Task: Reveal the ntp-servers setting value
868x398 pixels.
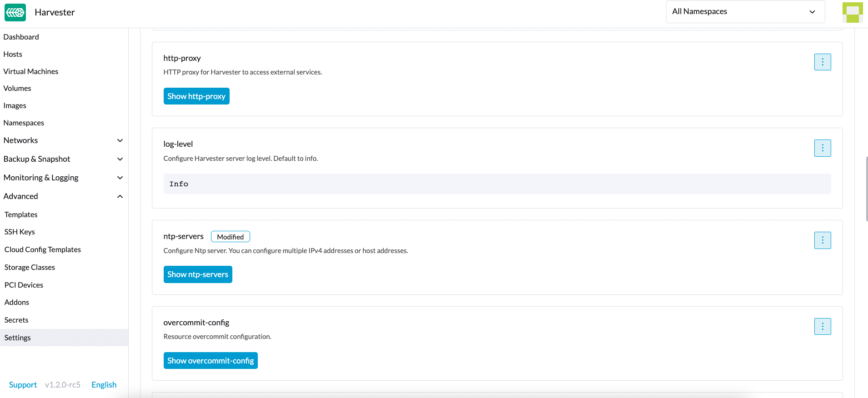Action: point(198,274)
